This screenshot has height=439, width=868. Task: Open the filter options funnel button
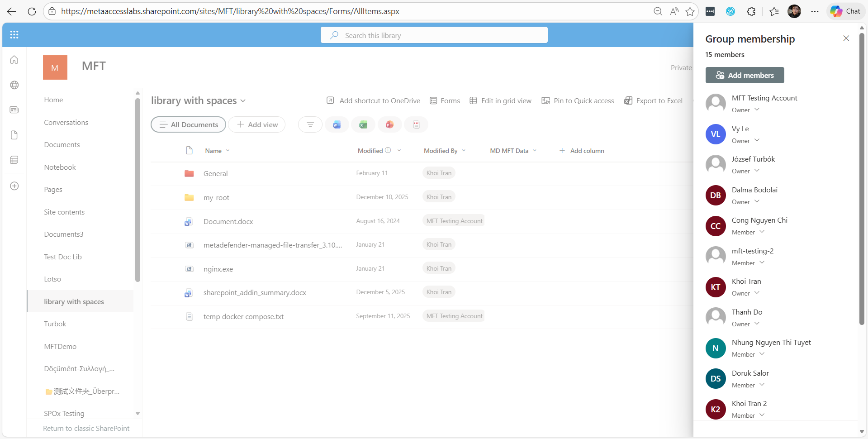click(x=310, y=124)
